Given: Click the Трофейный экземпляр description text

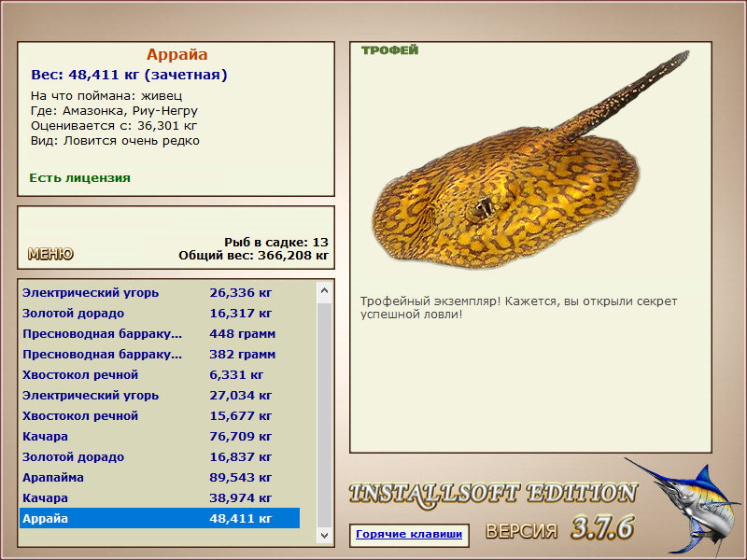Looking at the screenshot, I should 518,308.
